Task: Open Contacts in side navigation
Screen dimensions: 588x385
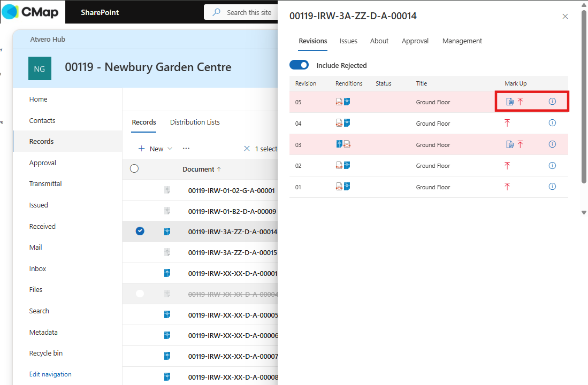Action: 42,120
